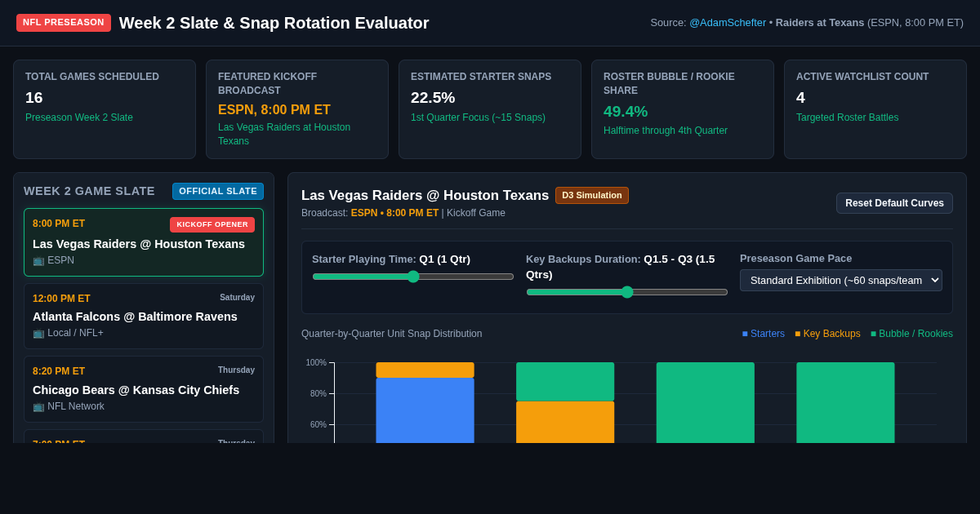This screenshot has height=514, width=980.
Task: Click the green bar in third quarter
Action: (x=706, y=402)
